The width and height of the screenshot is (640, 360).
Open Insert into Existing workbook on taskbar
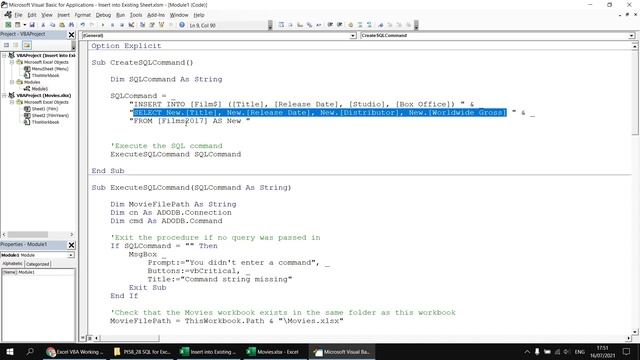(x=208, y=352)
